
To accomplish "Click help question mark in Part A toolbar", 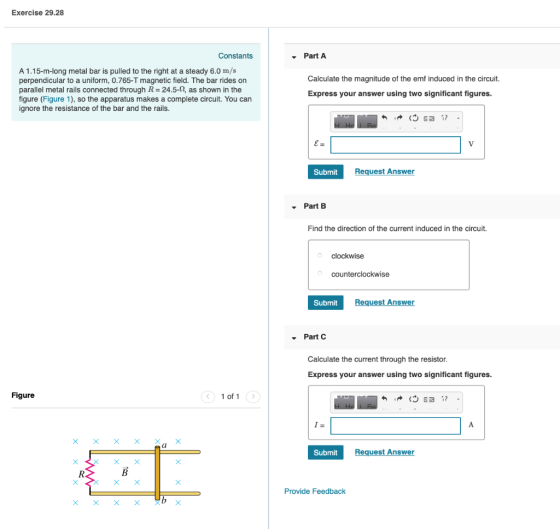I will [x=444, y=118].
